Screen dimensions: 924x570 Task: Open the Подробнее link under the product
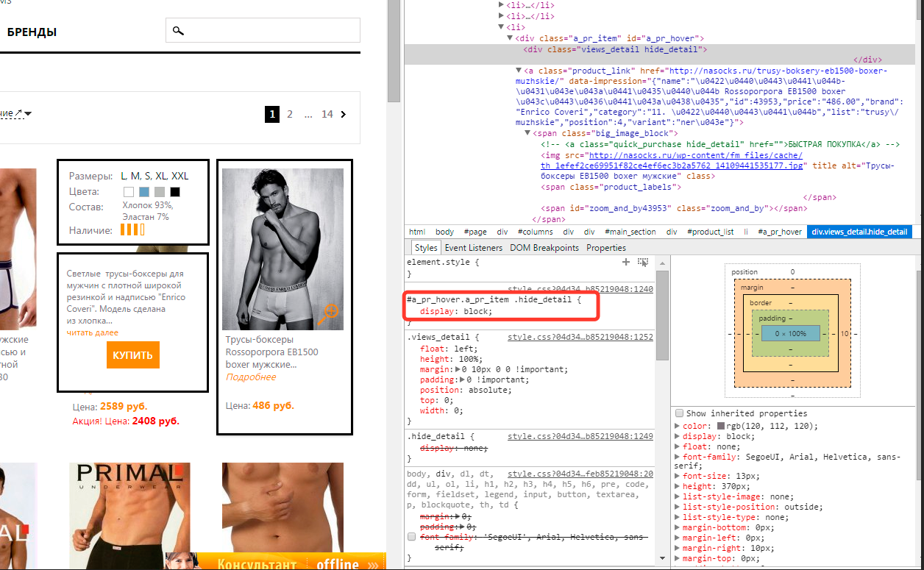pyautogui.click(x=251, y=377)
